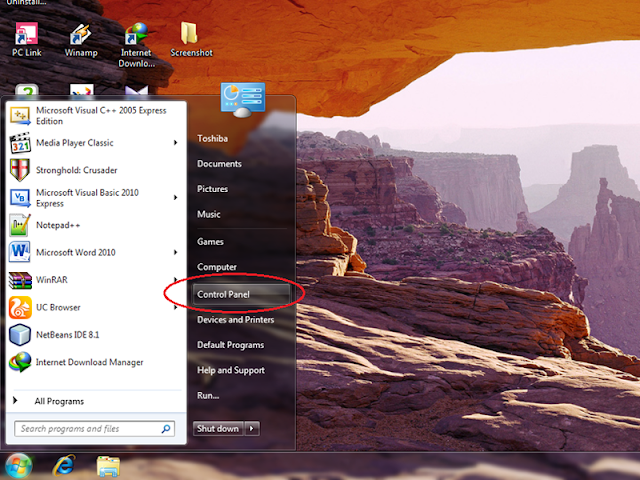Click the NetBeans IDE 8.1 cube icon

(x=20, y=335)
